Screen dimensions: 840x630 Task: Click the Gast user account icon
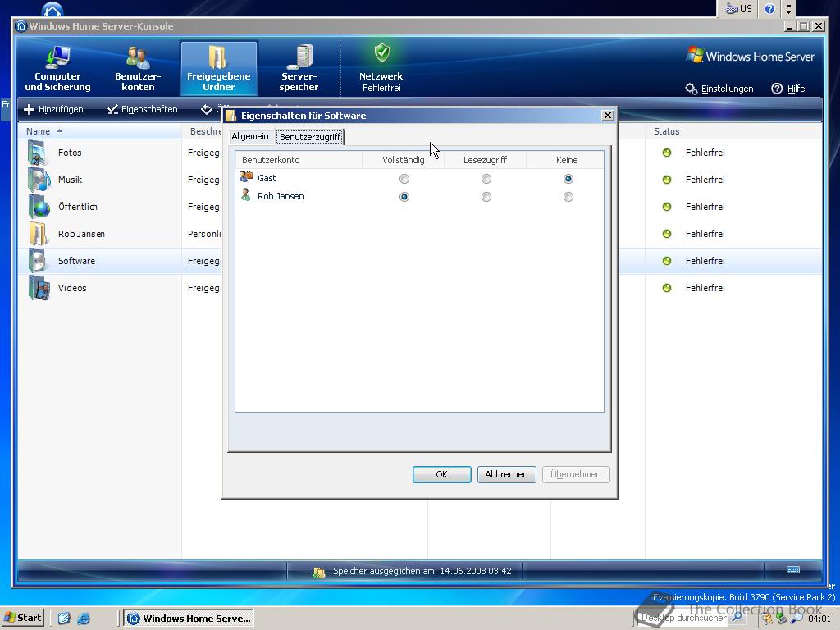pos(246,177)
